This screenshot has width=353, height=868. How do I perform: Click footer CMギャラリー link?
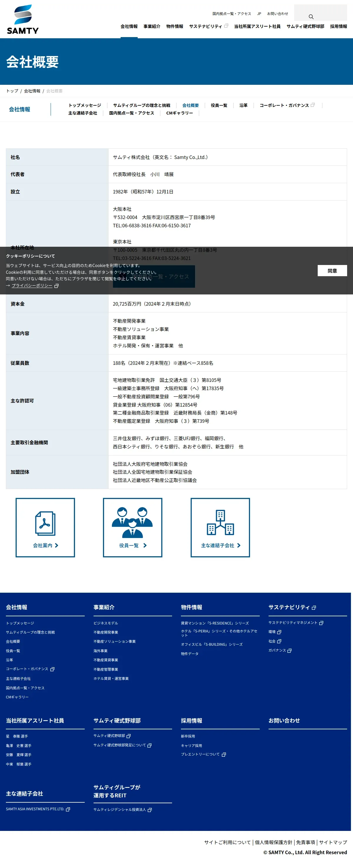point(17,697)
